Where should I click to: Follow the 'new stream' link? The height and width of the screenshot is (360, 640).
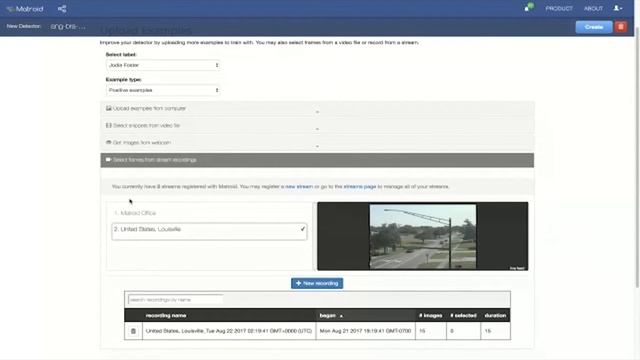point(299,187)
